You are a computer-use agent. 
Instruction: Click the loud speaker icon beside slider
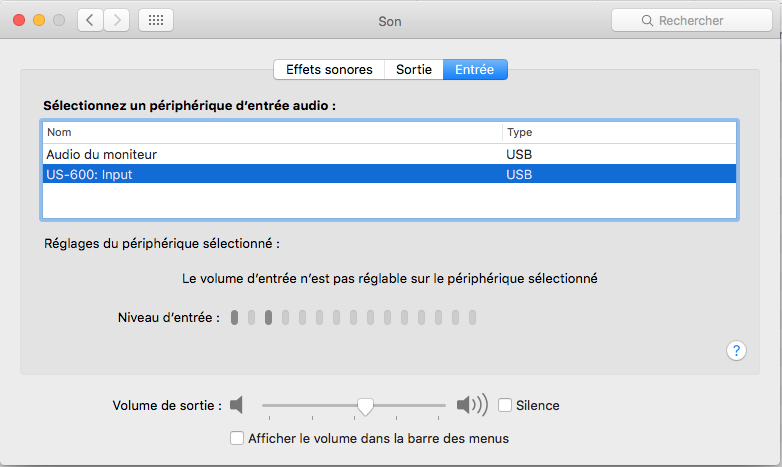[472, 405]
